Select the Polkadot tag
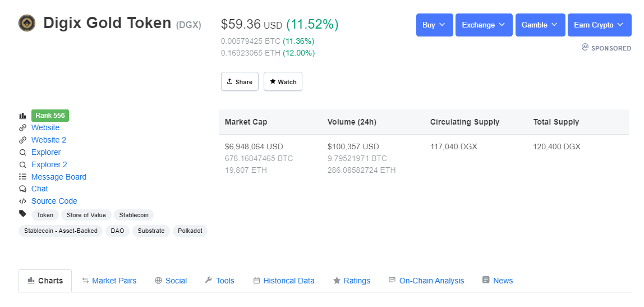The width and height of the screenshot is (644, 307). (x=190, y=231)
